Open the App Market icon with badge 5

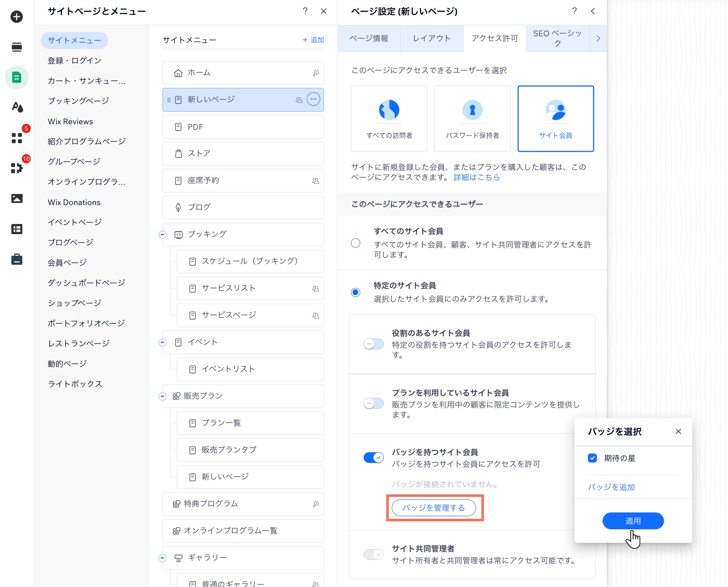(16, 138)
